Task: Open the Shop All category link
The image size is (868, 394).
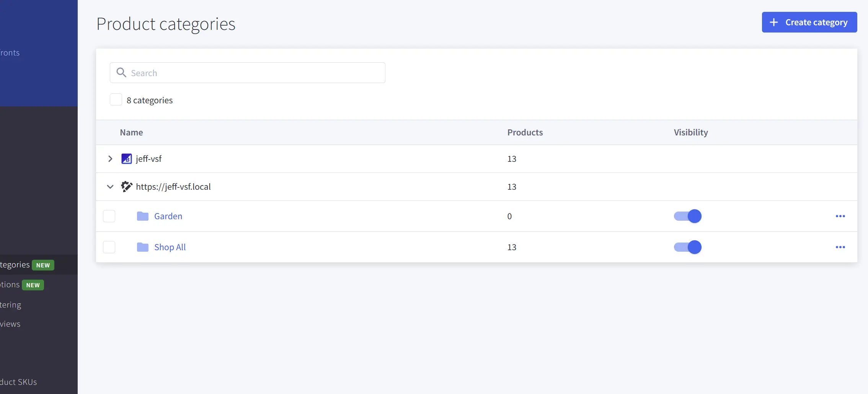Action: 170,247
